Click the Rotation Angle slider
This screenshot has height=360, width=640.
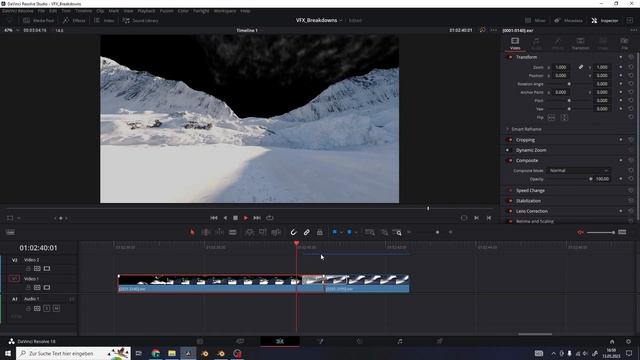569,84
